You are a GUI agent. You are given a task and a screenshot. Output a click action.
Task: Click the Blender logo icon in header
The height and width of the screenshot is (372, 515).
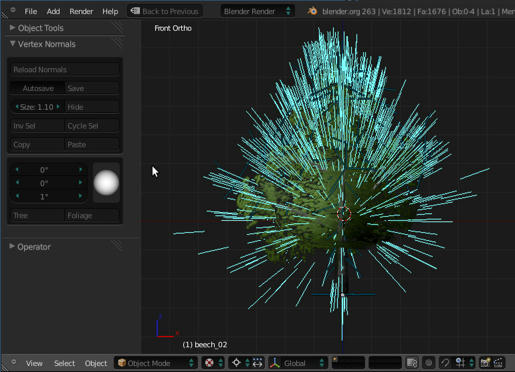312,11
